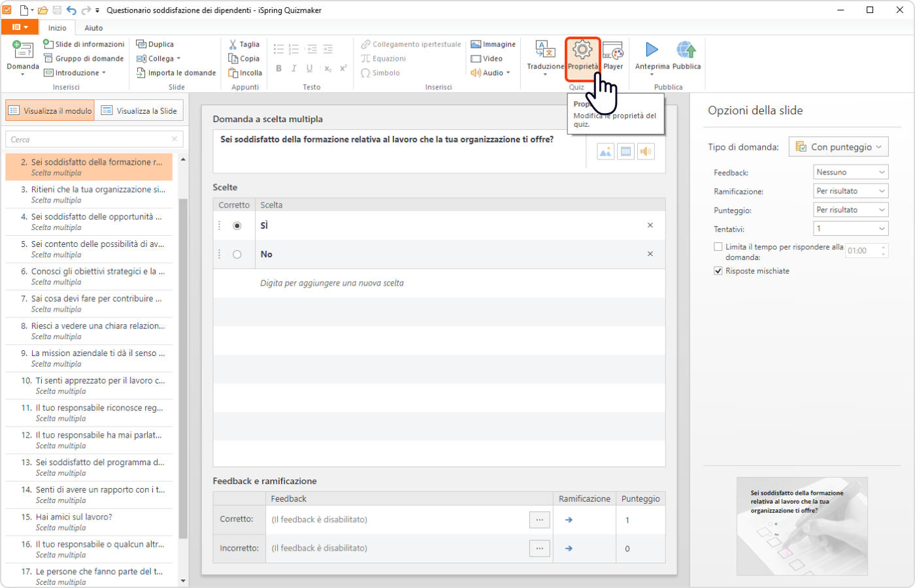
Task: Open the orange application file menu
Action: click(20, 27)
